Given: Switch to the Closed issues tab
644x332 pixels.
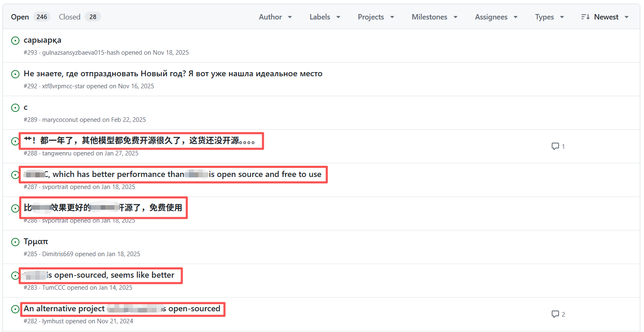Looking at the screenshot, I should pyautogui.click(x=80, y=17).
